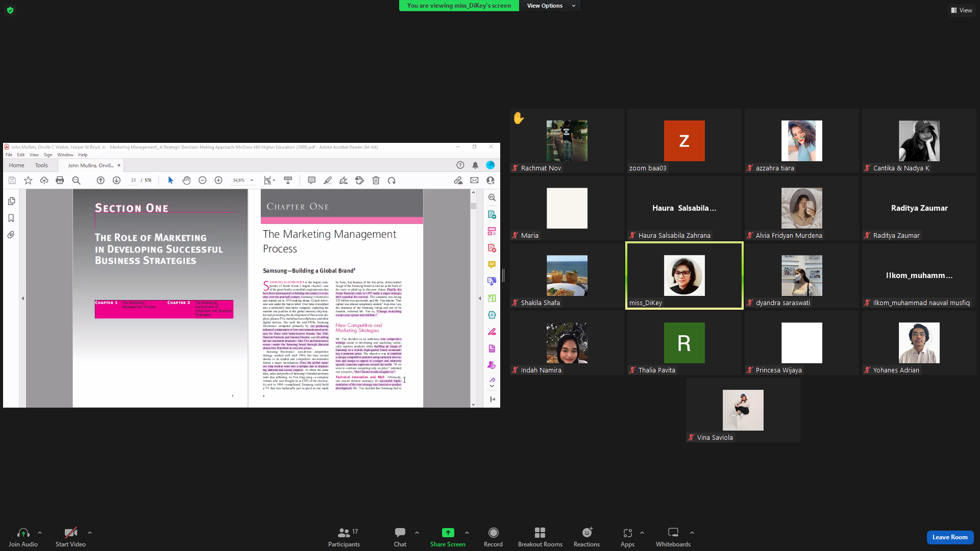Open the File menu in Acrobat
Image resolution: width=980 pixels, height=551 pixels.
[9, 155]
